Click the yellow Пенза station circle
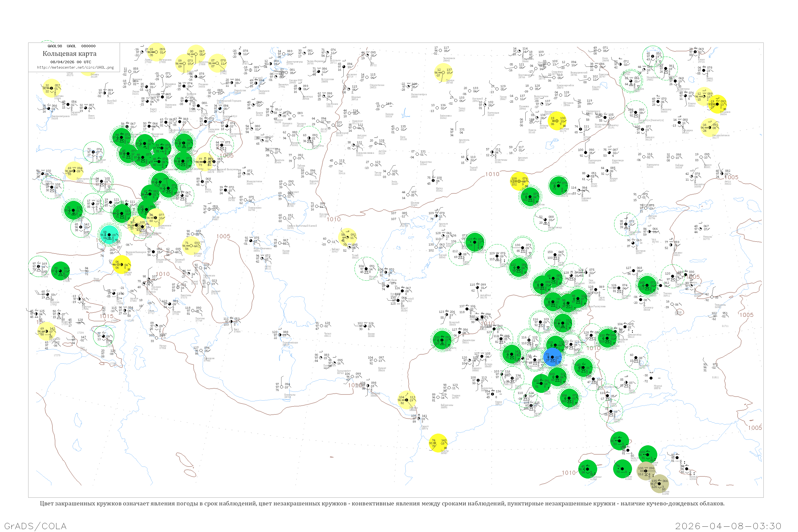798x532 pixels. click(217, 63)
